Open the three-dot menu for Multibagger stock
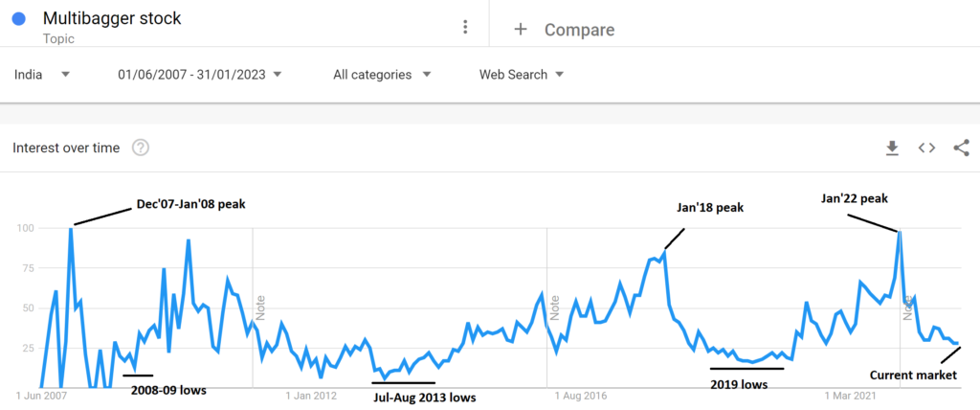This screenshot has width=980, height=410. pos(464,27)
